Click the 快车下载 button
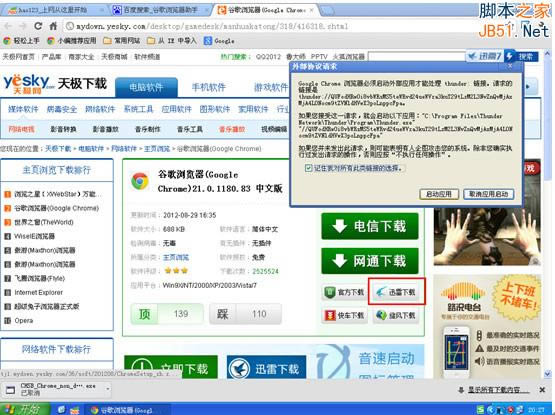The height and width of the screenshot is (415, 555). [344, 315]
